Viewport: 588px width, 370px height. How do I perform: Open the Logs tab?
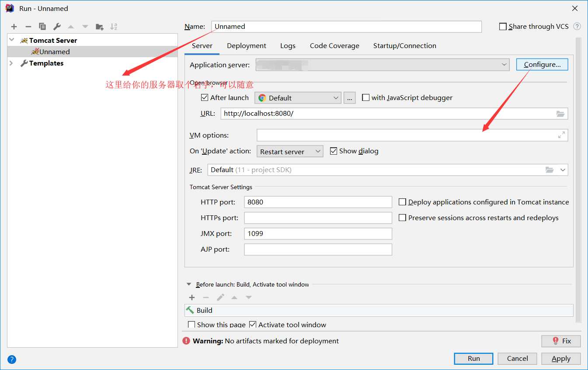tap(288, 45)
